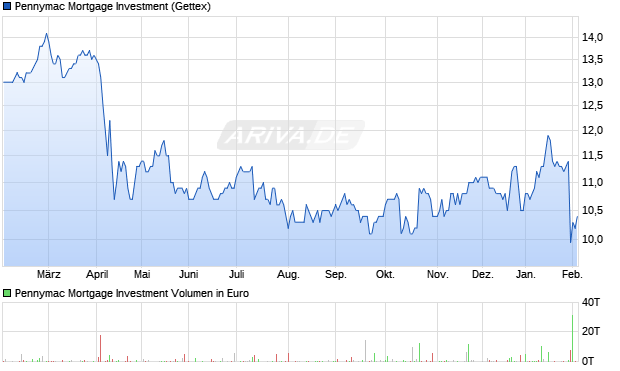Image resolution: width=620 pixels, height=371 pixels.
Task: Click the 'Dez.' month axis label
Action: pyautogui.click(x=483, y=274)
